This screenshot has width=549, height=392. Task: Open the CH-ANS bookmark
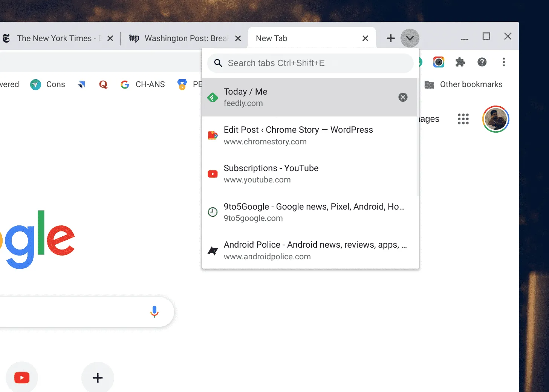(142, 84)
